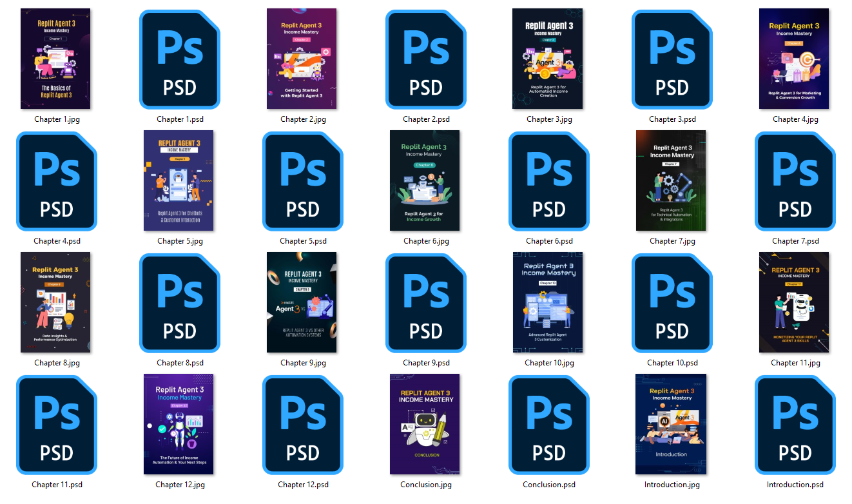Select the Chapter 5.jpg chatbot cover thumbnail

pyautogui.click(x=179, y=180)
